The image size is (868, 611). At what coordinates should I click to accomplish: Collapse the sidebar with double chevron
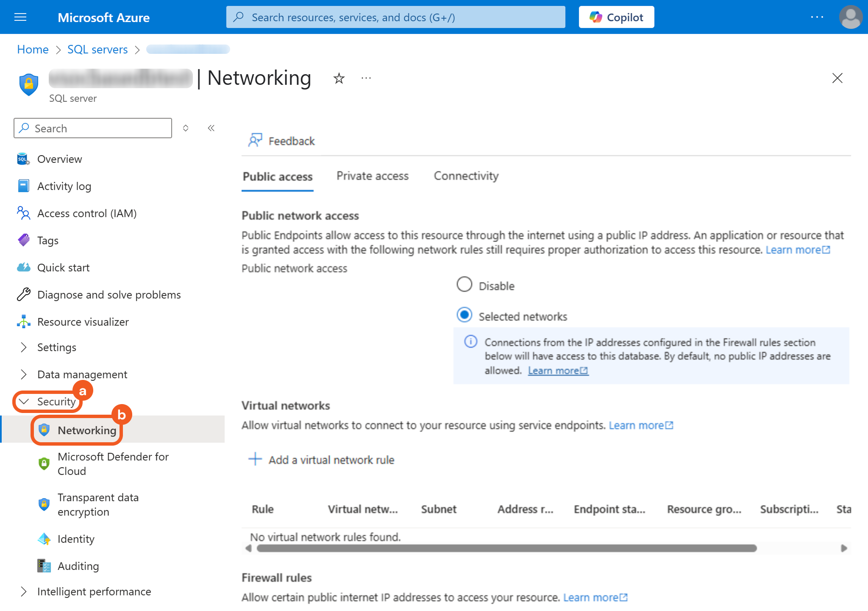click(211, 128)
